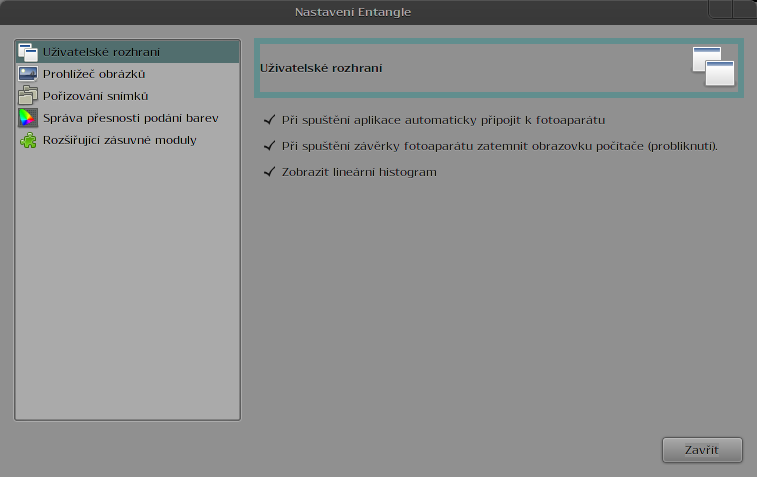Click the color gamut icon for Správa barev
The width and height of the screenshot is (757, 477).
click(x=28, y=118)
